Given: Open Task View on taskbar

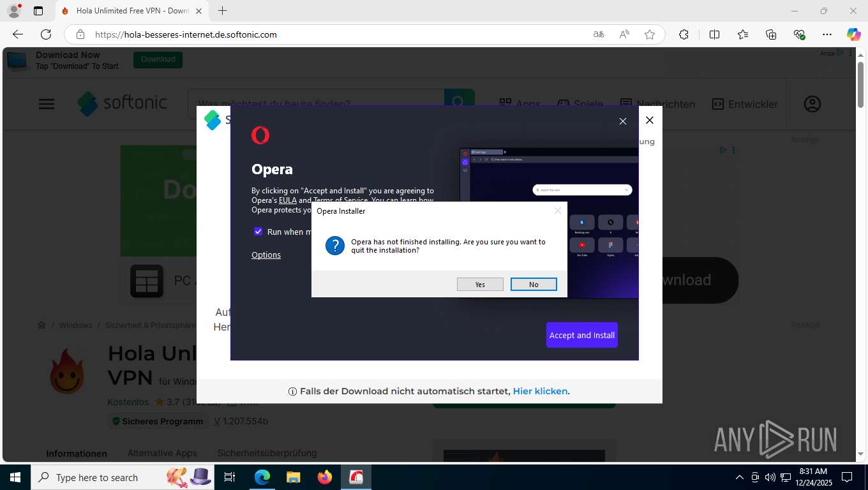Looking at the screenshot, I should tap(230, 477).
